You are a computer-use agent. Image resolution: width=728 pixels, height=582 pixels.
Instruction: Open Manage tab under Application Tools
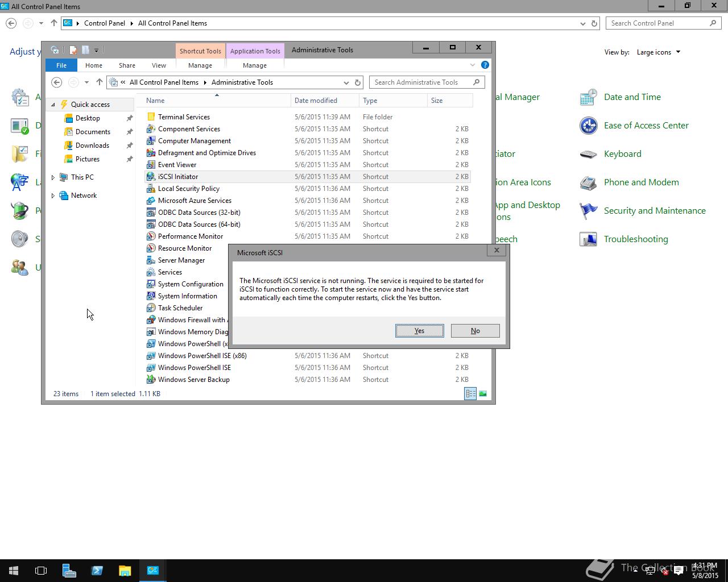tap(255, 65)
